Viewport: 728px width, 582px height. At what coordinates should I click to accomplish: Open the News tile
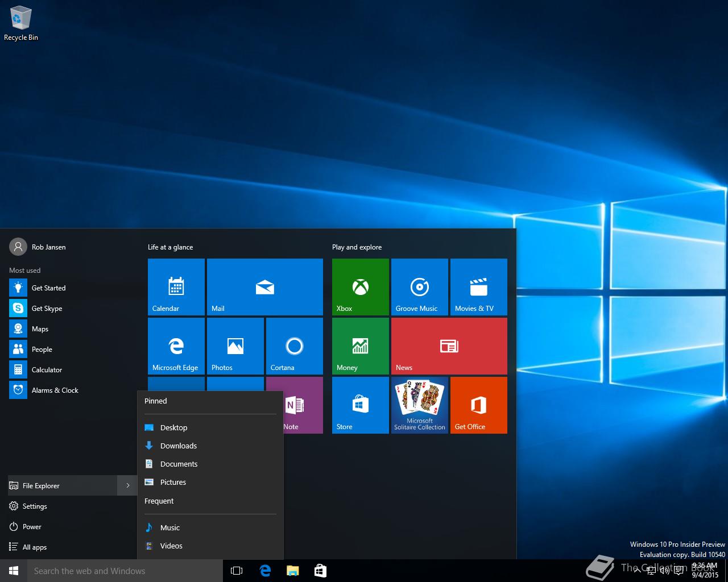pyautogui.click(x=449, y=346)
